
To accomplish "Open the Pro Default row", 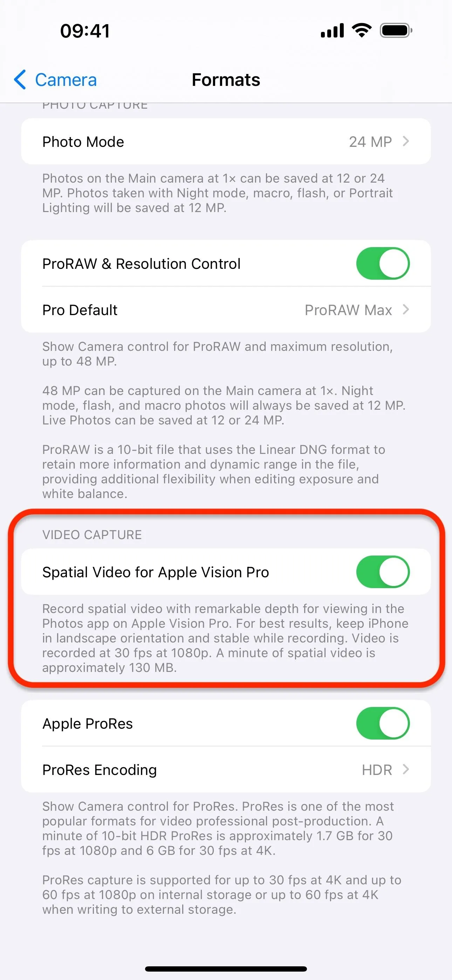I will 226,310.
